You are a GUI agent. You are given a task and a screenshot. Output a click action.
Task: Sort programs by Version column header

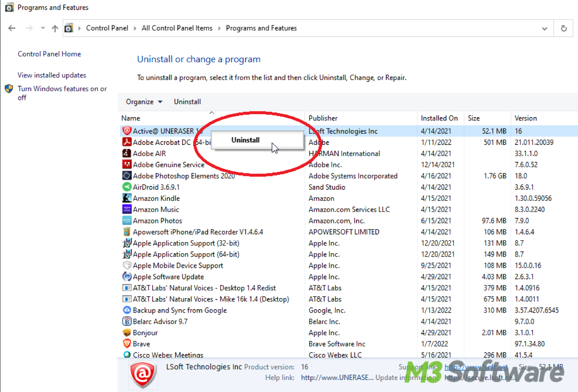544,118
